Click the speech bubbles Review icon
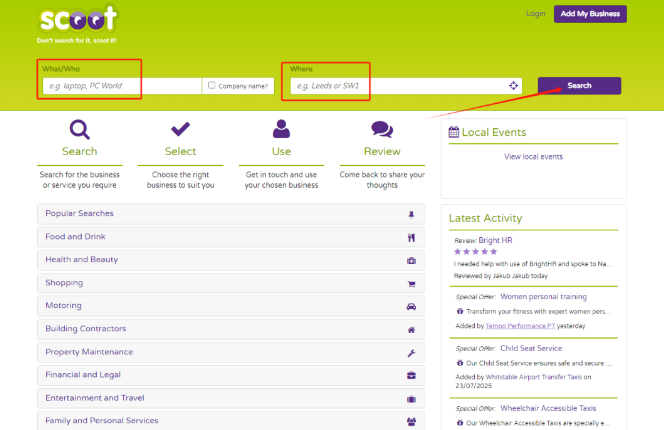This screenshot has height=430, width=664. (382, 129)
